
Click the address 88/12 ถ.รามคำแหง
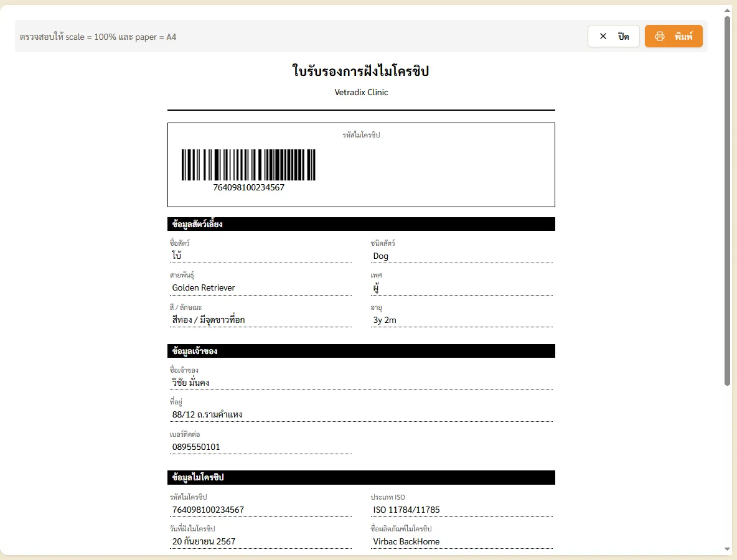coord(207,414)
